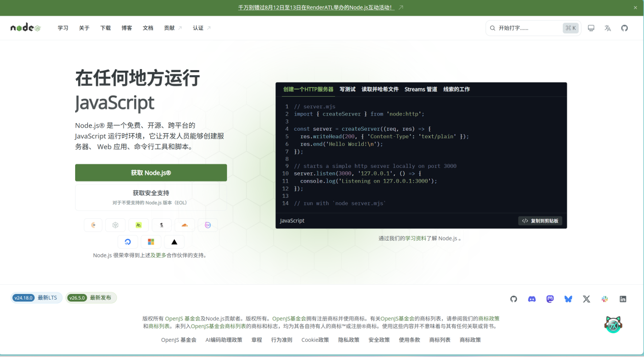
Task: Open the GitHub icon in the top navigation bar
Action: [x=625, y=28]
